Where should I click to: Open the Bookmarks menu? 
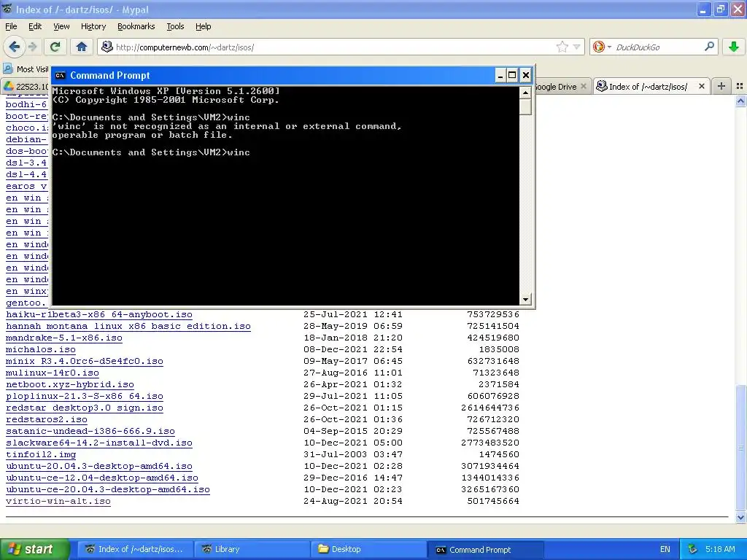coord(136,27)
